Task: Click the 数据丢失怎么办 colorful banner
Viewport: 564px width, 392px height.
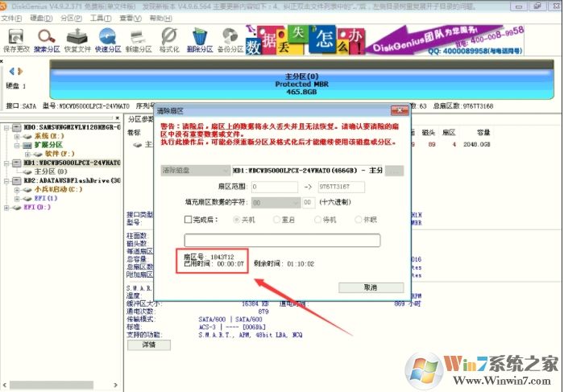Action: click(x=305, y=40)
